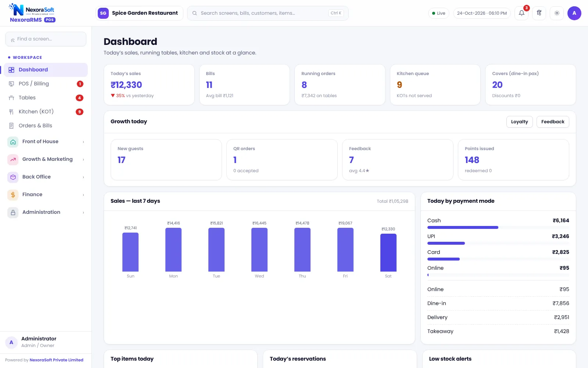Image resolution: width=588 pixels, height=368 pixels.
Task: Expand Back Office chevron
Action: click(x=83, y=177)
